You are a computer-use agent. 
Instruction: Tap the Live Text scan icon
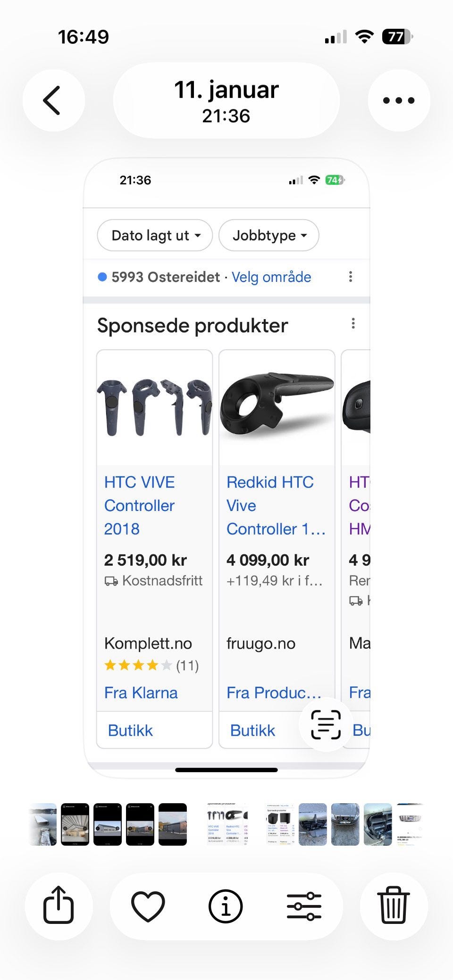coord(326,725)
